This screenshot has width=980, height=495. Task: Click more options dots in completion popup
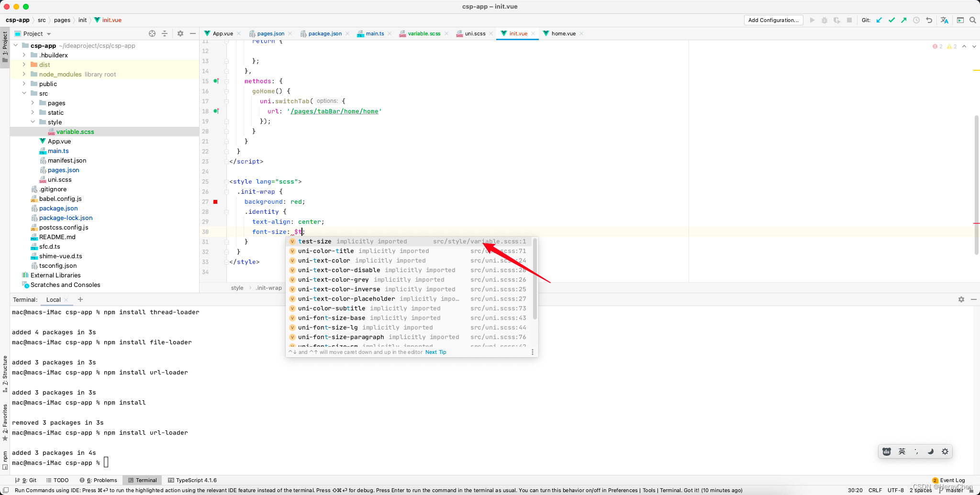tap(533, 352)
